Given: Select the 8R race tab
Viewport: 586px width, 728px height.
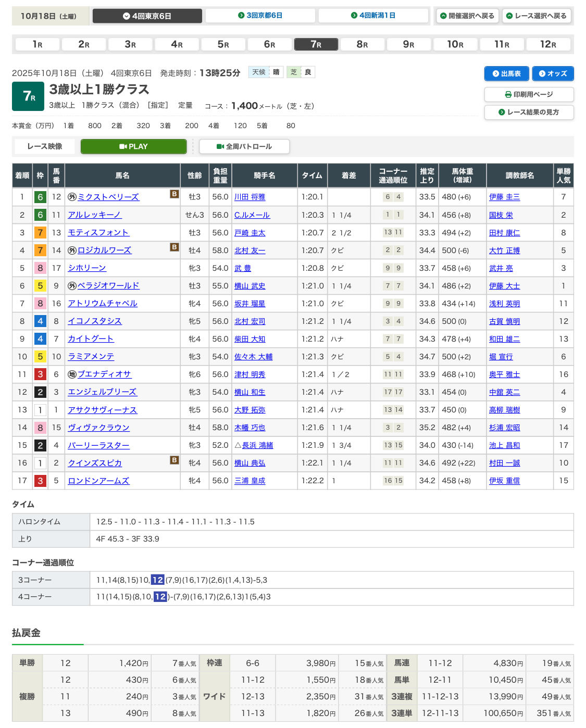Looking at the screenshot, I should [362, 44].
